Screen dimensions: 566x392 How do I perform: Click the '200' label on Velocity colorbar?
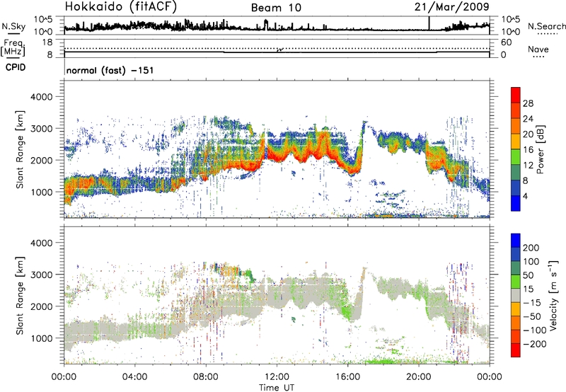click(x=531, y=248)
